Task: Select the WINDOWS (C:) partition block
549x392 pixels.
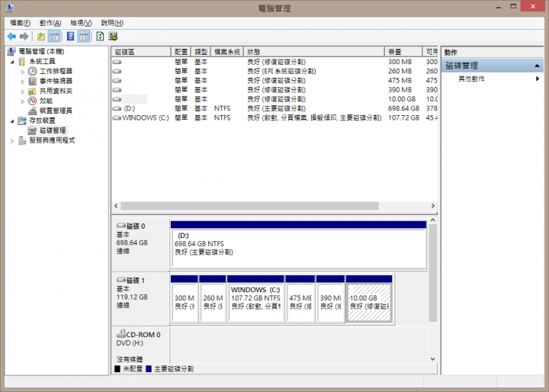Action: coord(255,299)
